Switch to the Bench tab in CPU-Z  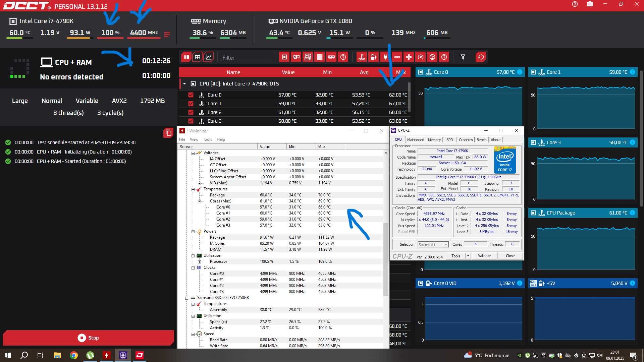pyautogui.click(x=481, y=140)
